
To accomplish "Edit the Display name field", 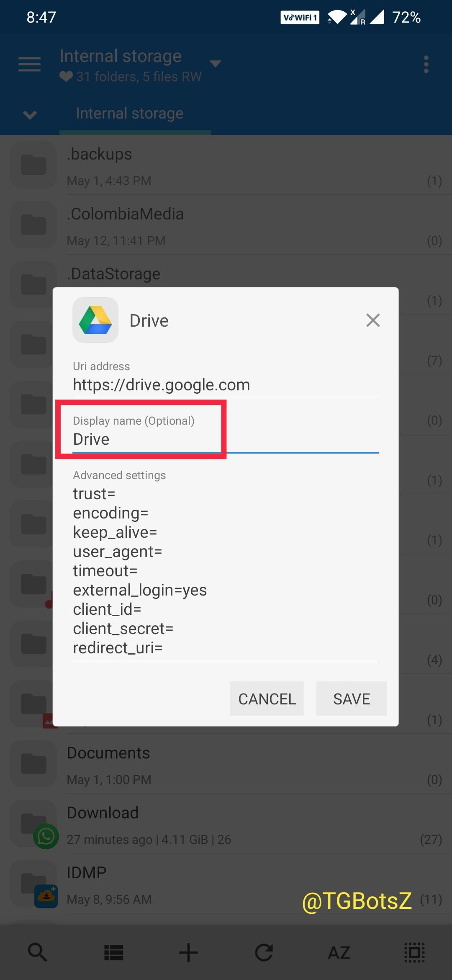I will 226,439.
